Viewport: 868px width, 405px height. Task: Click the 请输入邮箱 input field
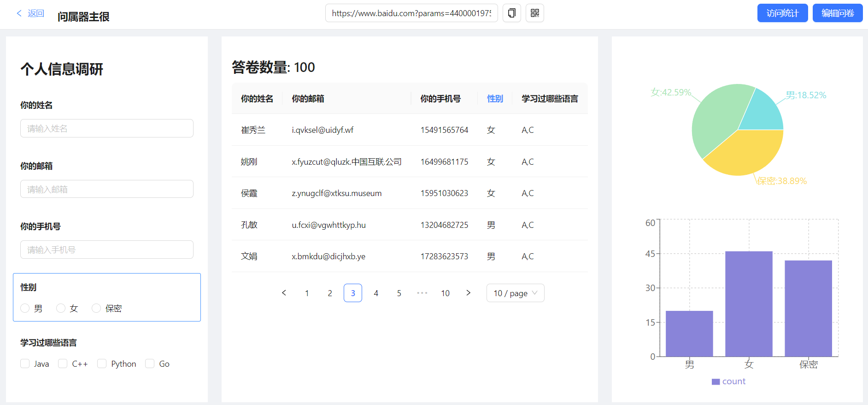[x=107, y=189]
